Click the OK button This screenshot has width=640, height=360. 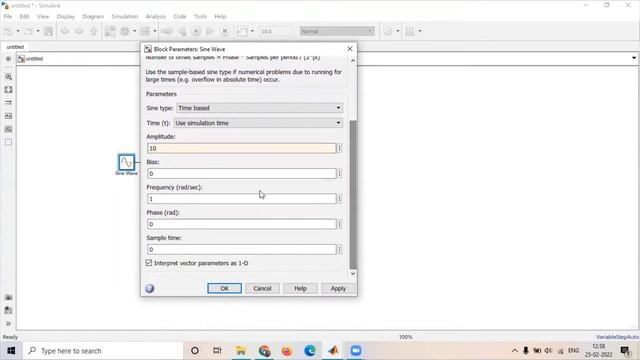pyautogui.click(x=224, y=289)
